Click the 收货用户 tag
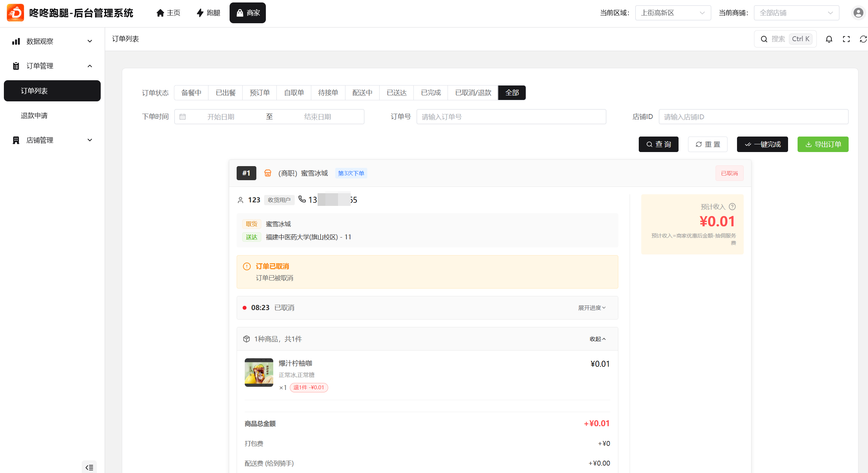This screenshot has width=868, height=473. (x=279, y=200)
